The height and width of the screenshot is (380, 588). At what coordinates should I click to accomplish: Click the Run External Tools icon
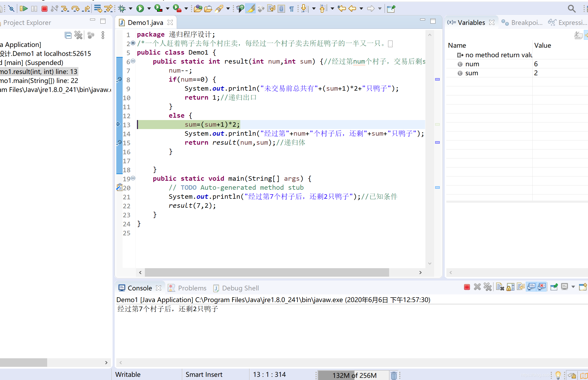[x=177, y=9]
